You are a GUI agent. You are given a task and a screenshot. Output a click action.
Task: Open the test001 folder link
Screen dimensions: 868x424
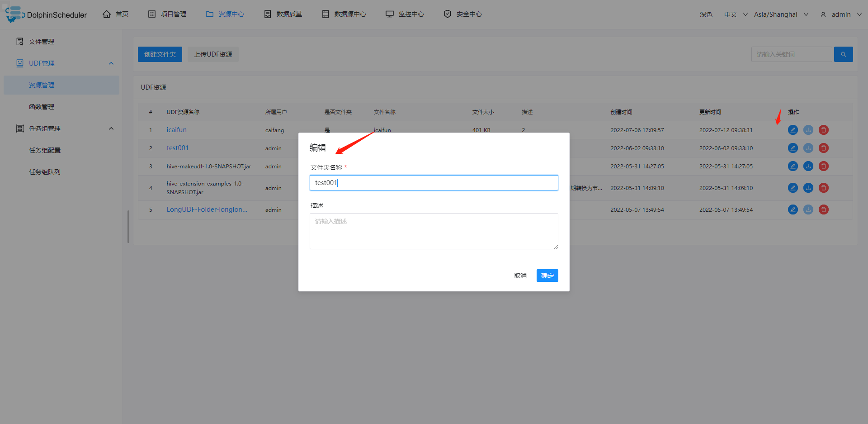click(x=178, y=148)
